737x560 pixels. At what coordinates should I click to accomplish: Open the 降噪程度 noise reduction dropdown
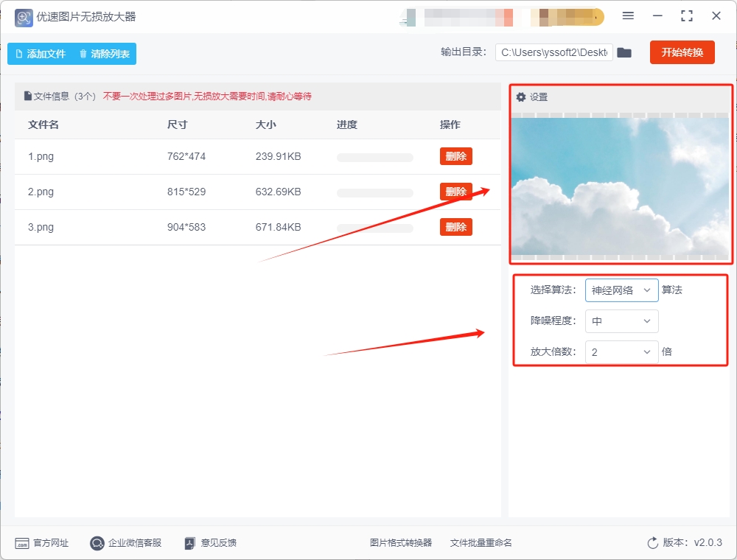pyautogui.click(x=621, y=321)
